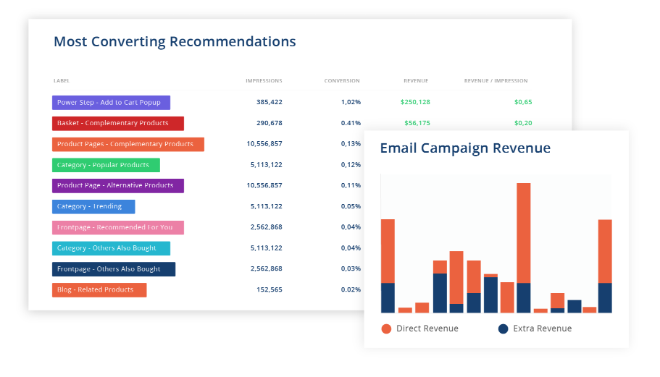Open the Blog - Related Products label
660x377 pixels.
click(x=99, y=290)
